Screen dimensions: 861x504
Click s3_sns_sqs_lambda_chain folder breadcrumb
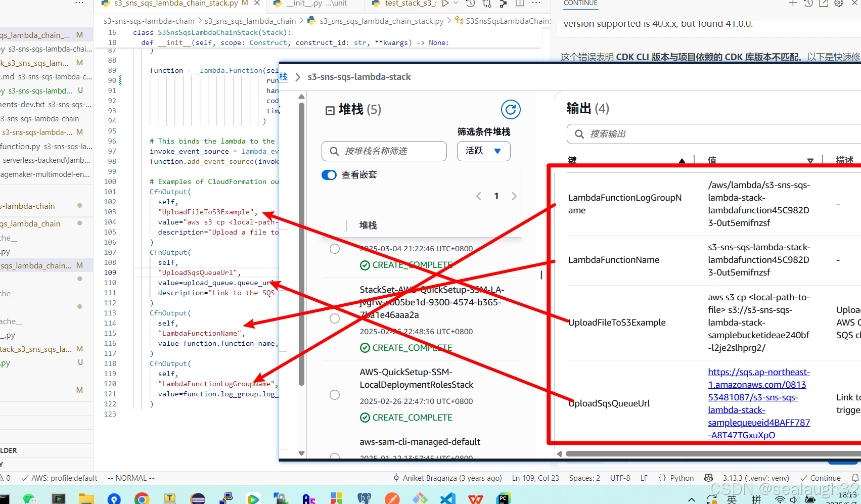click(x=250, y=21)
